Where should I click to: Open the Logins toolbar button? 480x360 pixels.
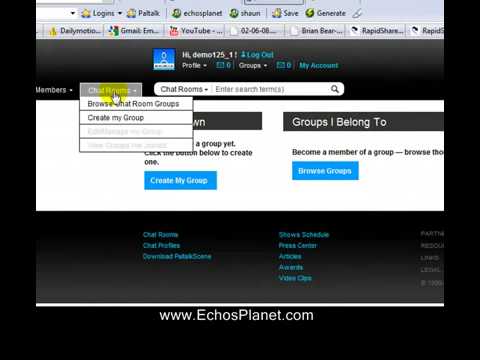point(98,13)
